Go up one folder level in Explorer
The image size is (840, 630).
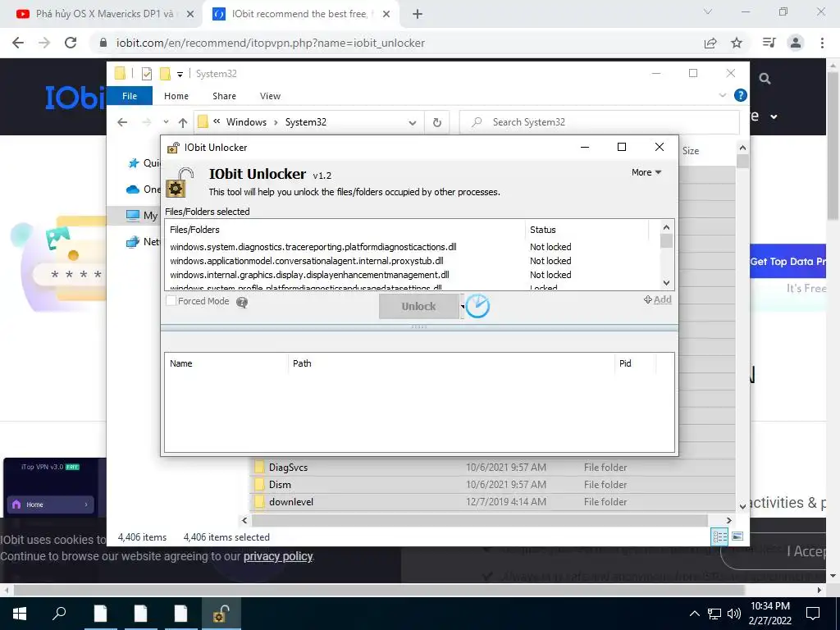click(x=183, y=123)
